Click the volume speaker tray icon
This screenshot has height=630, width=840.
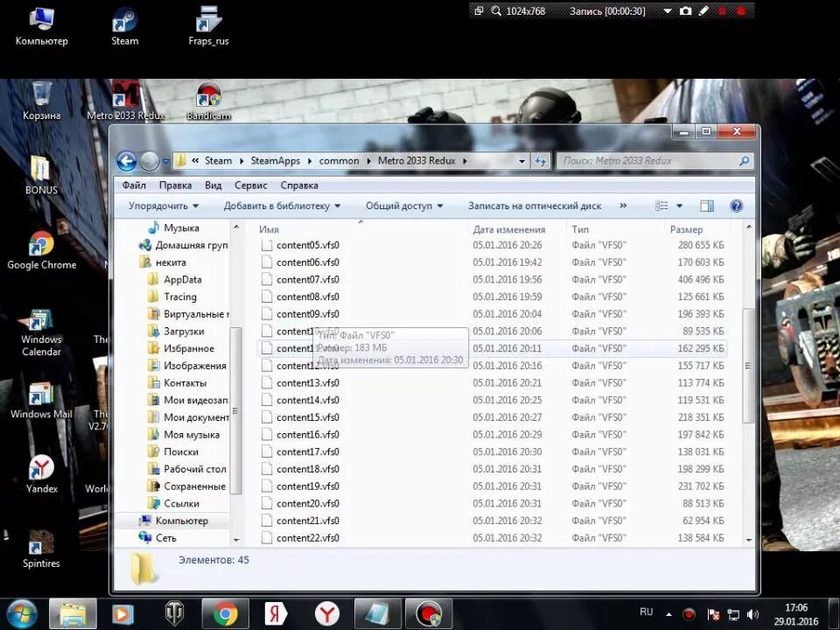752,614
